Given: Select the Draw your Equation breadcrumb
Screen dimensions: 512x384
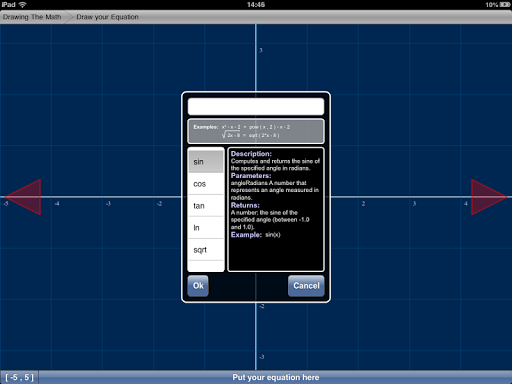Looking at the screenshot, I should coord(107,17).
